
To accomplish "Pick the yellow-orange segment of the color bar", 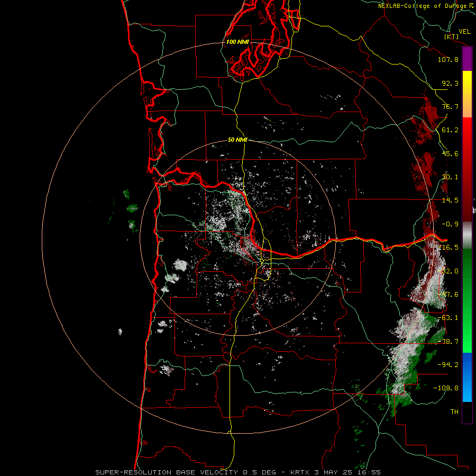I will [467, 95].
